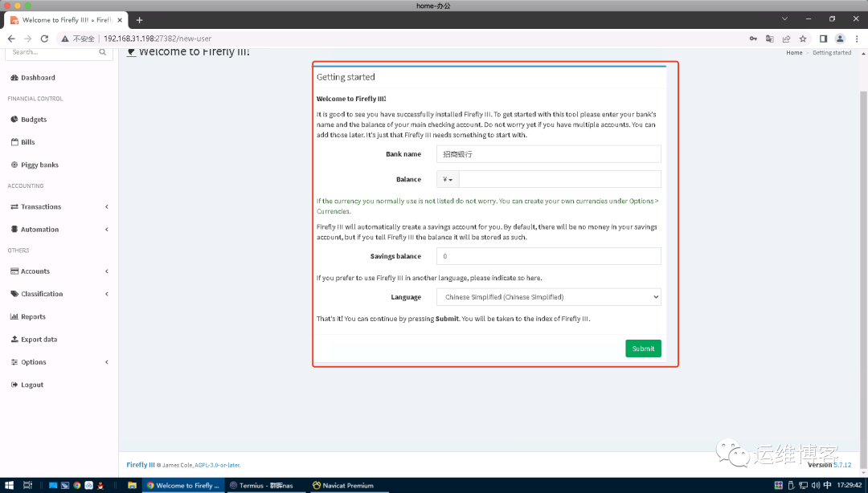The height and width of the screenshot is (493, 868).
Task: Click the QQ penguin taskbar icon
Action: click(100, 485)
